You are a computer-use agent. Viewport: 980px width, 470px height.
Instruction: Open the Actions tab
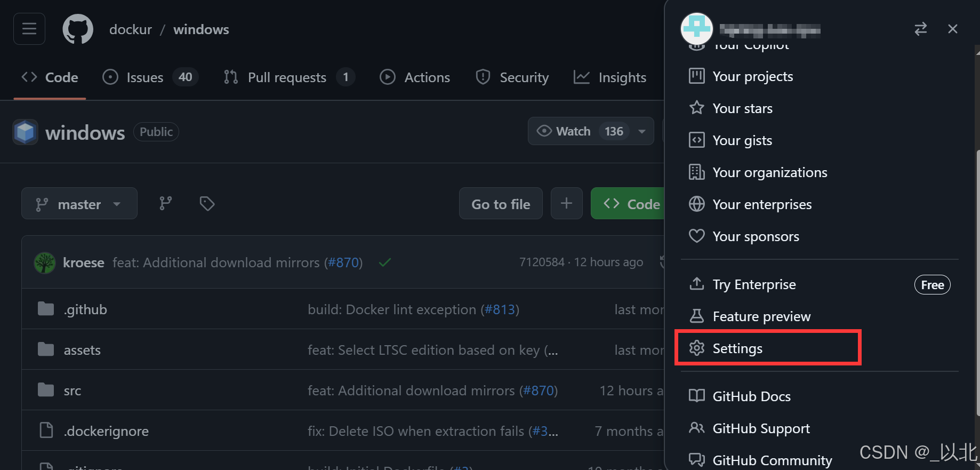(x=415, y=77)
